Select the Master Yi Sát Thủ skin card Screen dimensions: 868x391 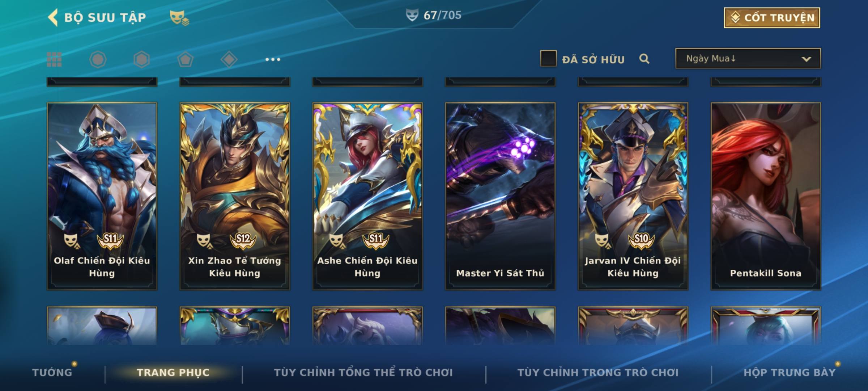coord(500,196)
